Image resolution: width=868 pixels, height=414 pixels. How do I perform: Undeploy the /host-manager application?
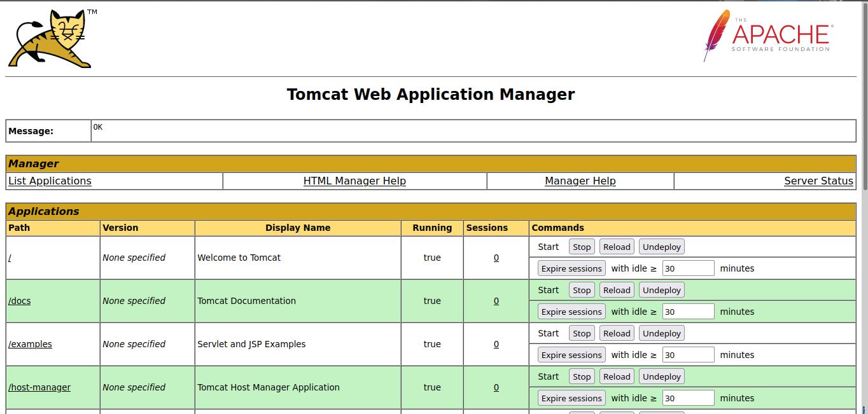pos(662,376)
